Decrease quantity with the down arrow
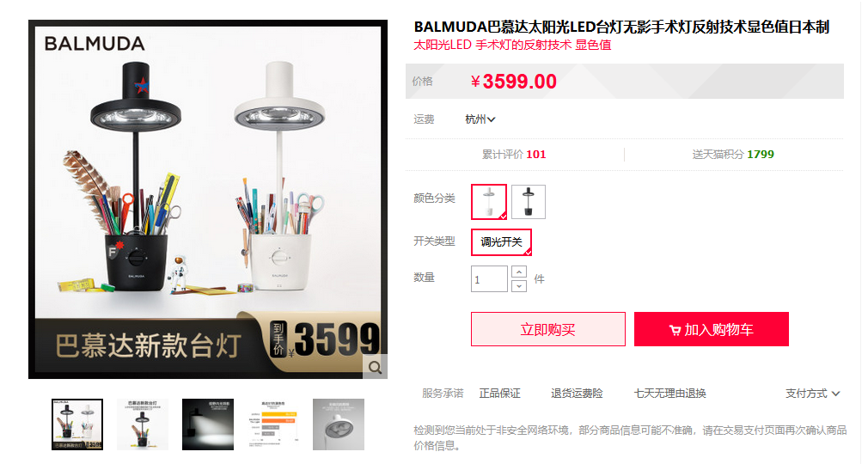Screen dimensions: 868x464 click(x=519, y=286)
